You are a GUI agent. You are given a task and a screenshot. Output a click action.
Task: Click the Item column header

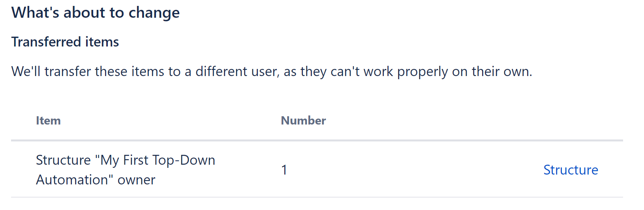coord(48,121)
